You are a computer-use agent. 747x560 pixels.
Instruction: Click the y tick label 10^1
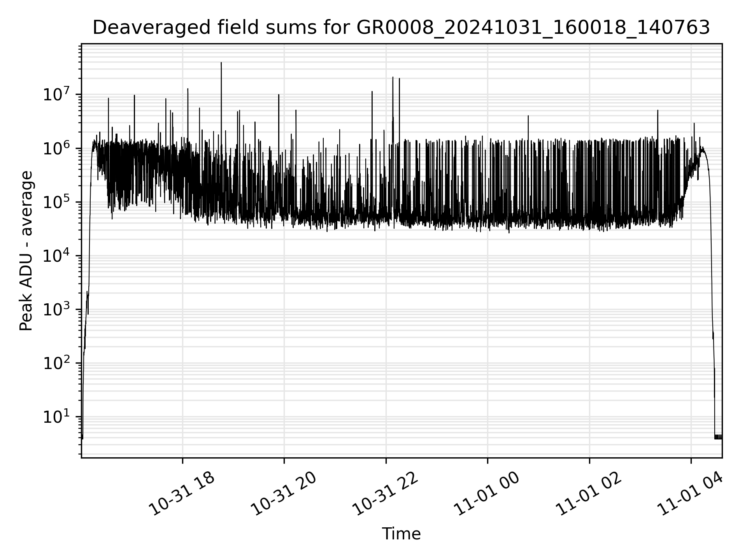[56, 416]
